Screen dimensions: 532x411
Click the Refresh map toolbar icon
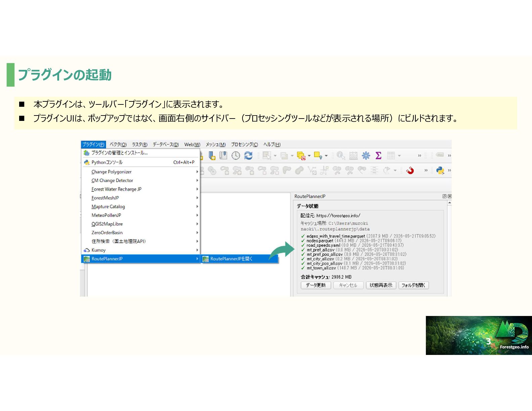[248, 155]
